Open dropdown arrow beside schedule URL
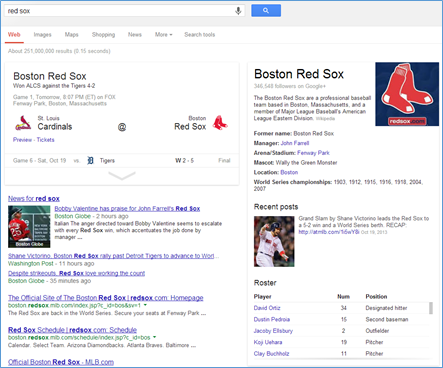The image size is (443, 368). (155, 337)
